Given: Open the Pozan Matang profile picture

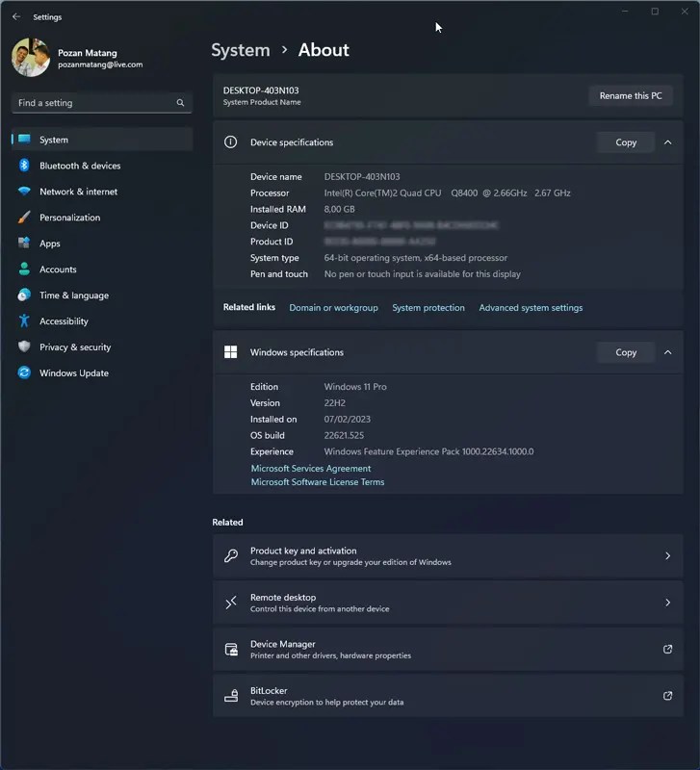Looking at the screenshot, I should [31, 58].
